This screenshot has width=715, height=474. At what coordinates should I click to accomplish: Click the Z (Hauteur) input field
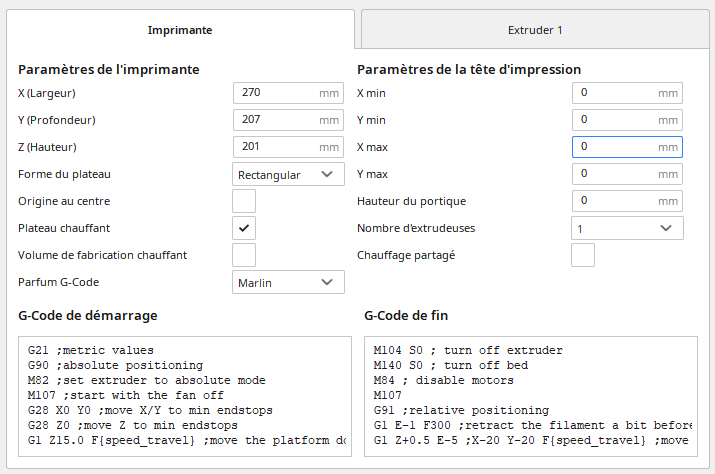(275, 147)
